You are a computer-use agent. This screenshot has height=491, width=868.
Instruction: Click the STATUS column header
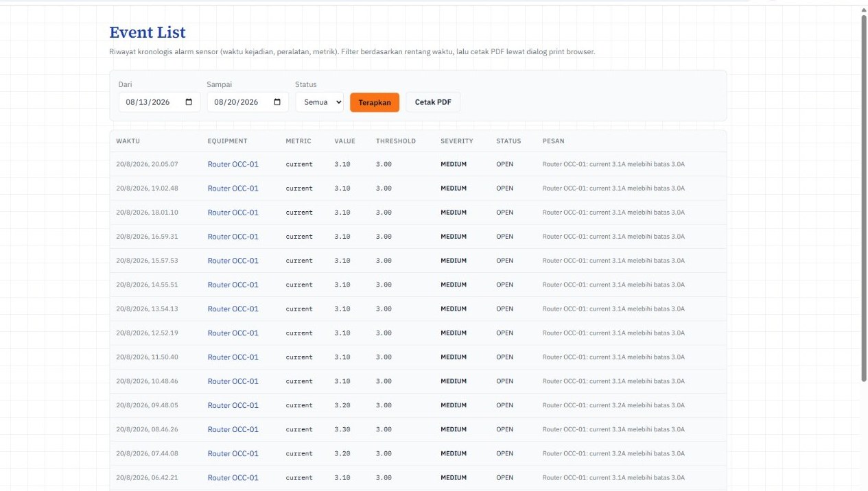[509, 141]
